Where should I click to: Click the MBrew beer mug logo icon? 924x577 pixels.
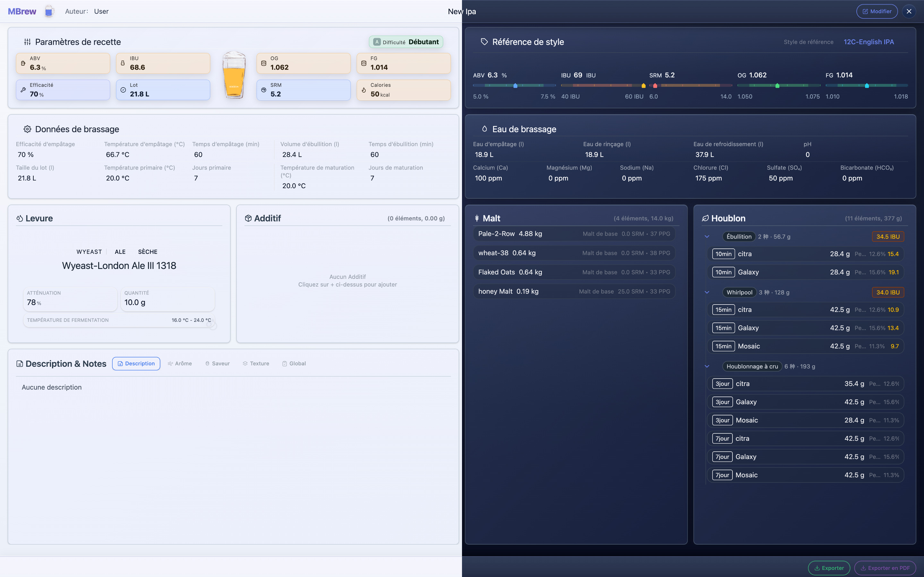pyautogui.click(x=48, y=12)
